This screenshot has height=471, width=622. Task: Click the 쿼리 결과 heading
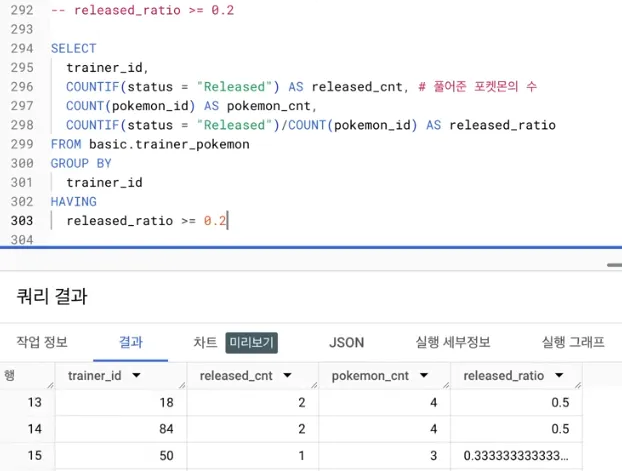tap(52, 296)
